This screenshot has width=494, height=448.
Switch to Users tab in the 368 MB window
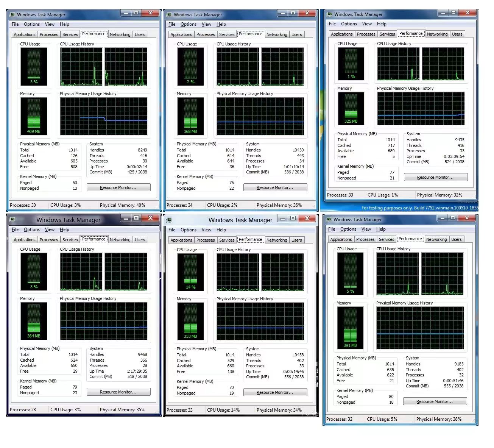[297, 34]
